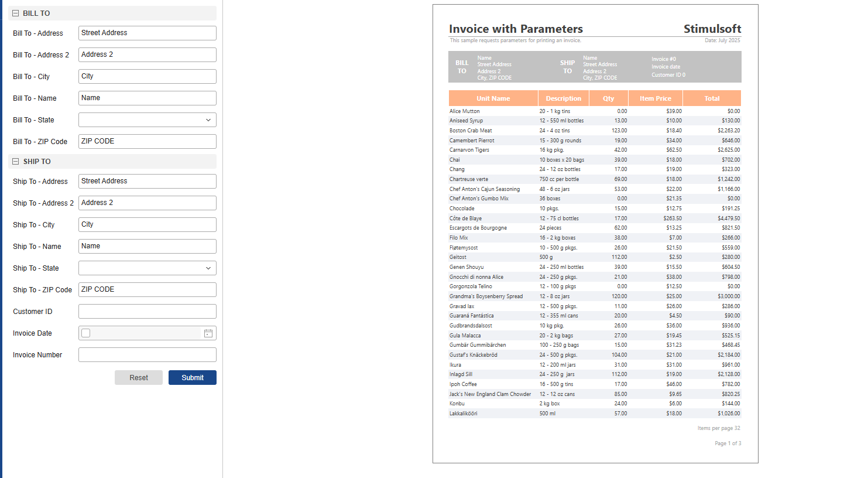The width and height of the screenshot is (868, 478).
Task: Collapse the BILL TO section
Action: point(16,13)
